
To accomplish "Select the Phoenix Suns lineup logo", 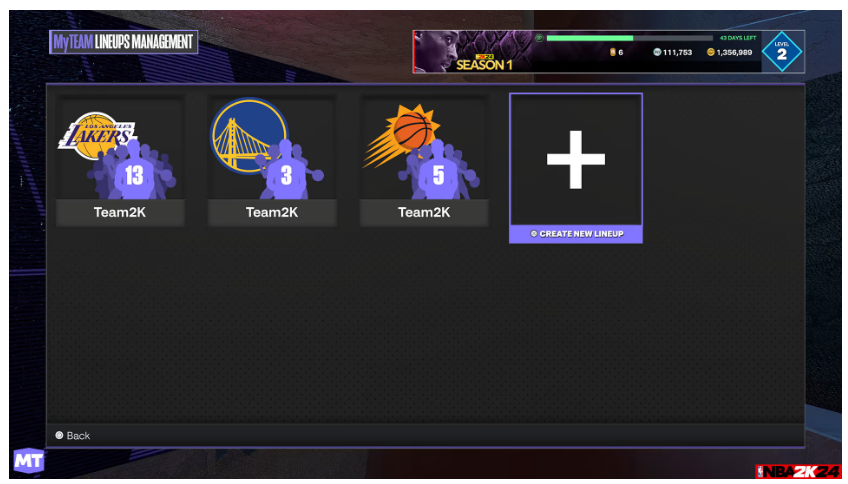I will [401, 135].
